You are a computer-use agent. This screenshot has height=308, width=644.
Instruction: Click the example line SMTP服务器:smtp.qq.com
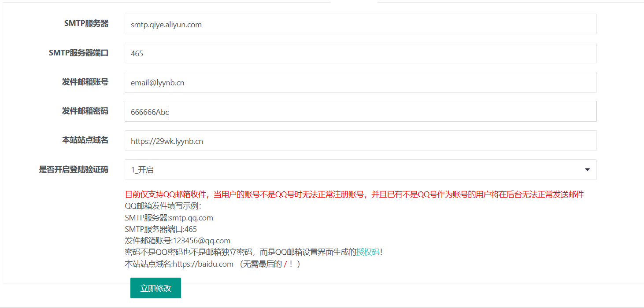click(169, 218)
